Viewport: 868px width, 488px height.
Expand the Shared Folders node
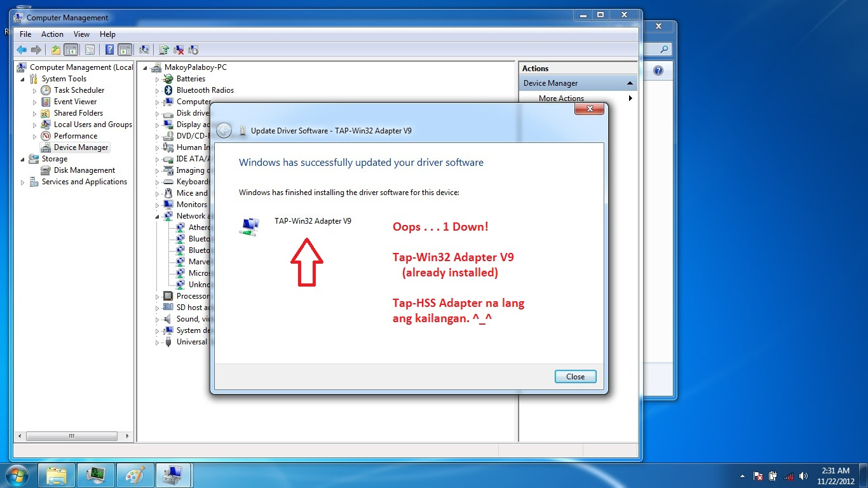point(35,113)
